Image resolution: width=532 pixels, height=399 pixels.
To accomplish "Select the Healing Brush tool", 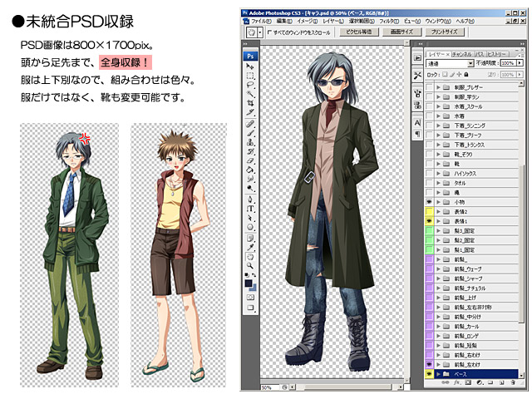I will point(250,124).
